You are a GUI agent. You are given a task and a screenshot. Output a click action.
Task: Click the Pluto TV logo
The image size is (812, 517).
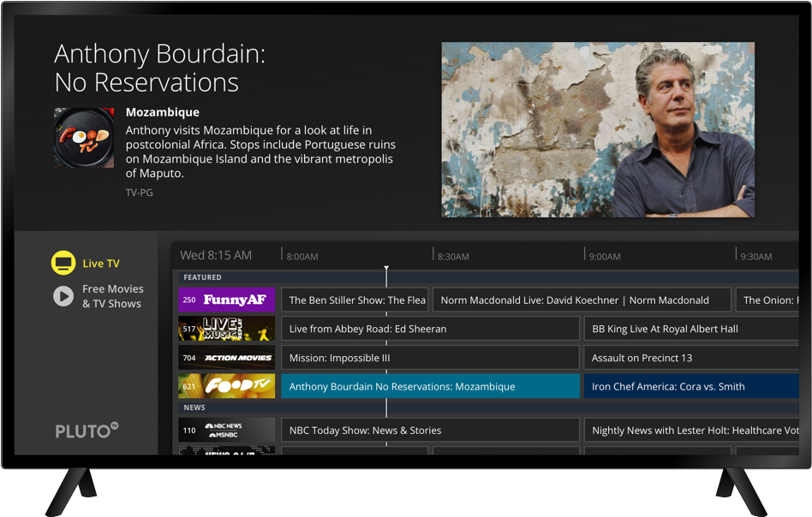[x=87, y=431]
